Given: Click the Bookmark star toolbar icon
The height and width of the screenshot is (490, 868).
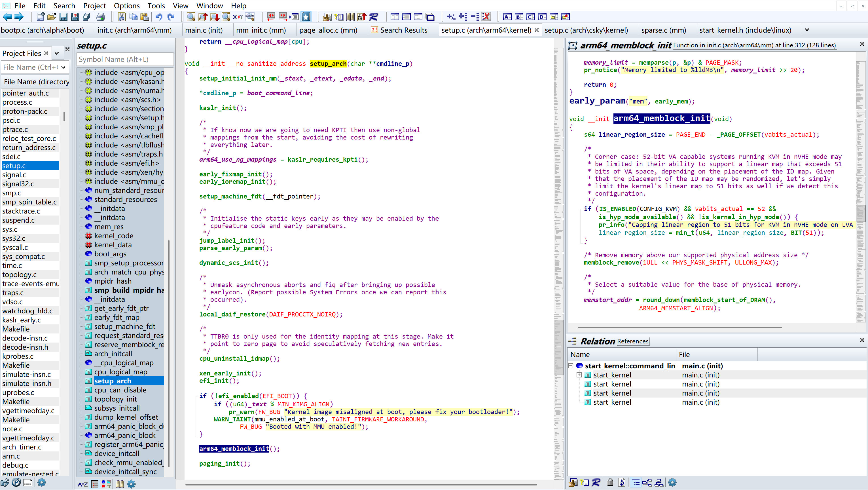Looking at the screenshot, I should [306, 16].
